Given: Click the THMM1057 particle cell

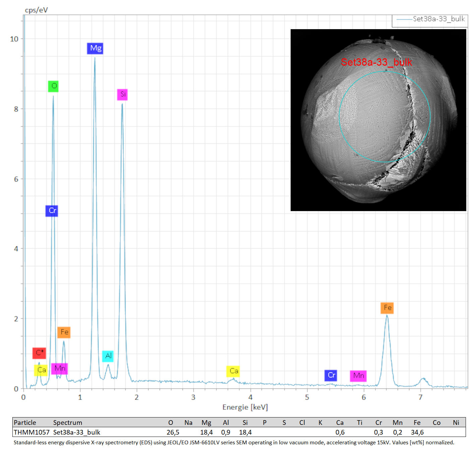Looking at the screenshot, I should tap(32, 432).
